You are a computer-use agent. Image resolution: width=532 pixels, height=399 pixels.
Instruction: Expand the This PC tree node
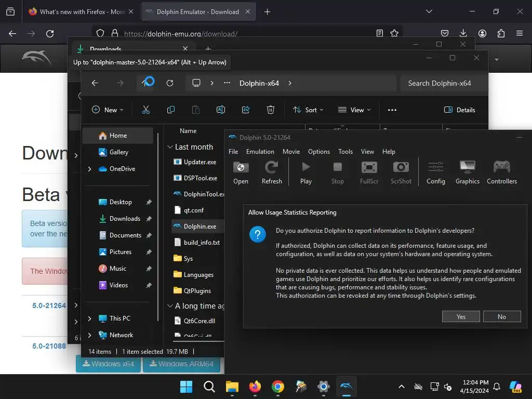click(x=89, y=318)
